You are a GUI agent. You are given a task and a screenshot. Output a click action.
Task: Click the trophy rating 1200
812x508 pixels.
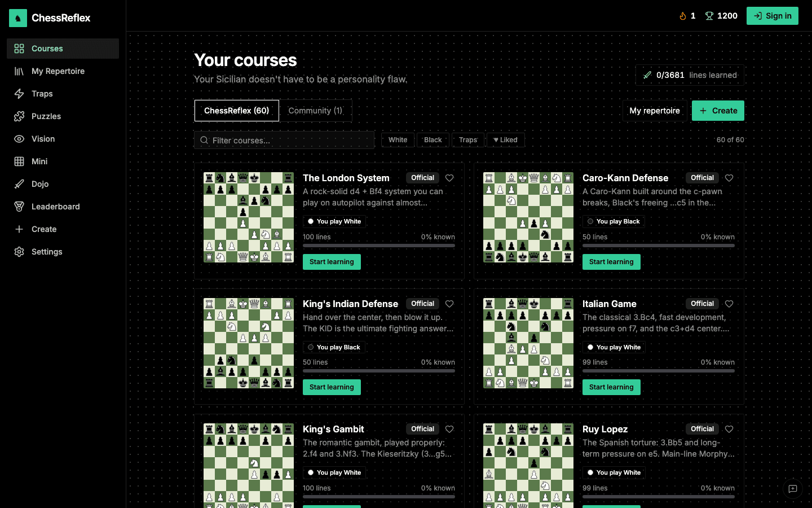pyautogui.click(x=721, y=16)
